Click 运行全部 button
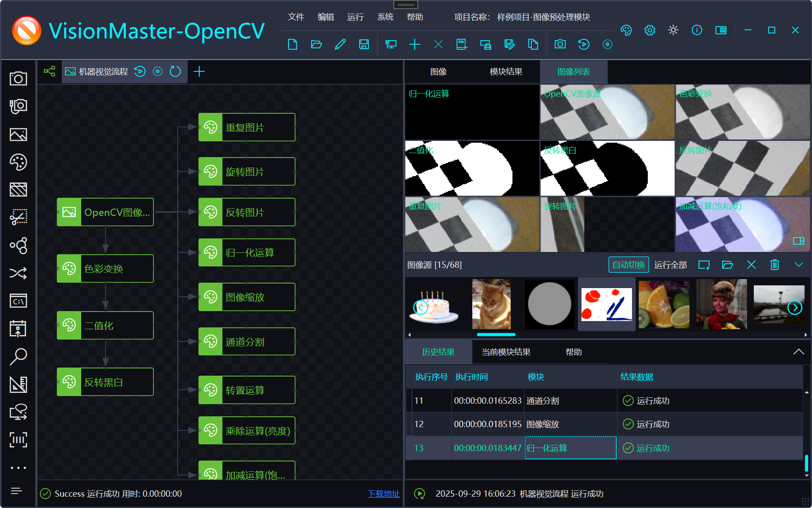This screenshot has width=812, height=508. (670, 265)
